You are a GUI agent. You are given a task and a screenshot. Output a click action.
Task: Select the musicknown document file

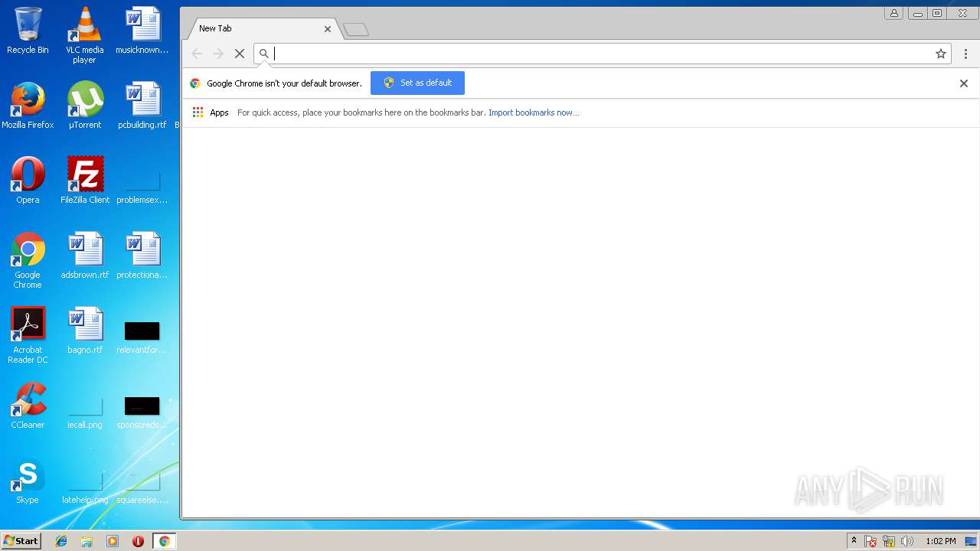142,30
